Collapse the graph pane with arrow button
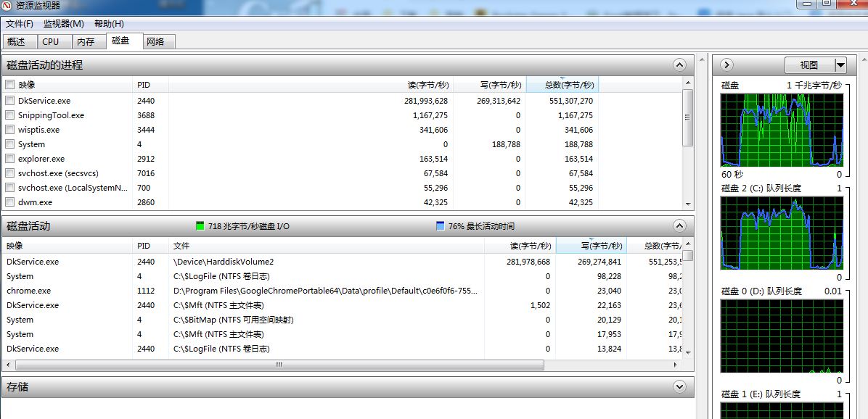Screen dimensions: 868x419 726,65
